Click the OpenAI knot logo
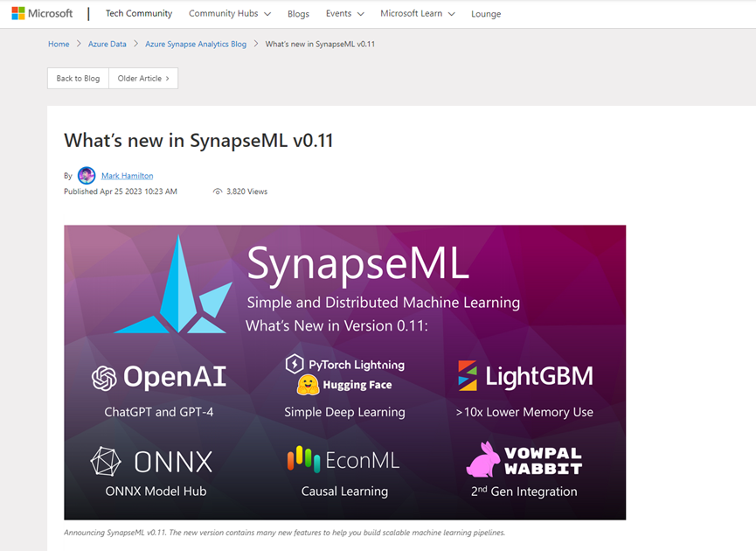Image resolution: width=756 pixels, height=551 pixels. tap(104, 377)
